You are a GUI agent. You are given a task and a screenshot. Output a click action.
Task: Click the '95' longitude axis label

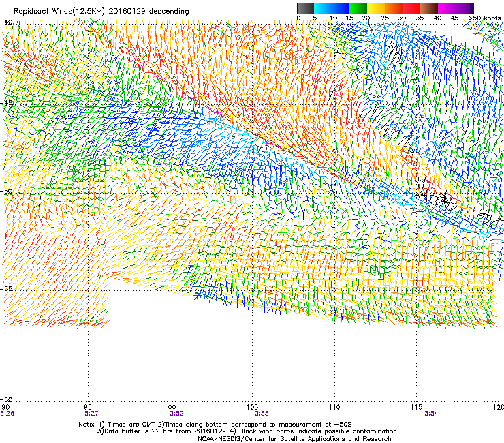[88, 407]
